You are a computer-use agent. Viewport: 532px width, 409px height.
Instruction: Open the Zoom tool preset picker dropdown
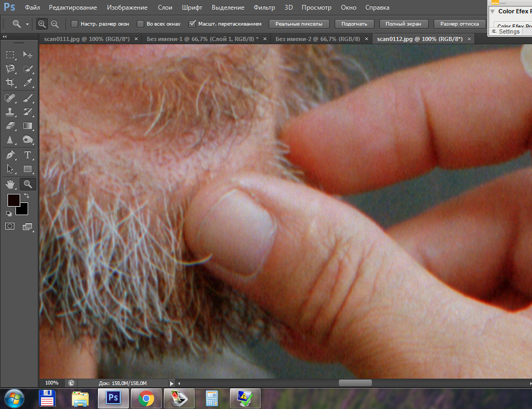(x=27, y=24)
